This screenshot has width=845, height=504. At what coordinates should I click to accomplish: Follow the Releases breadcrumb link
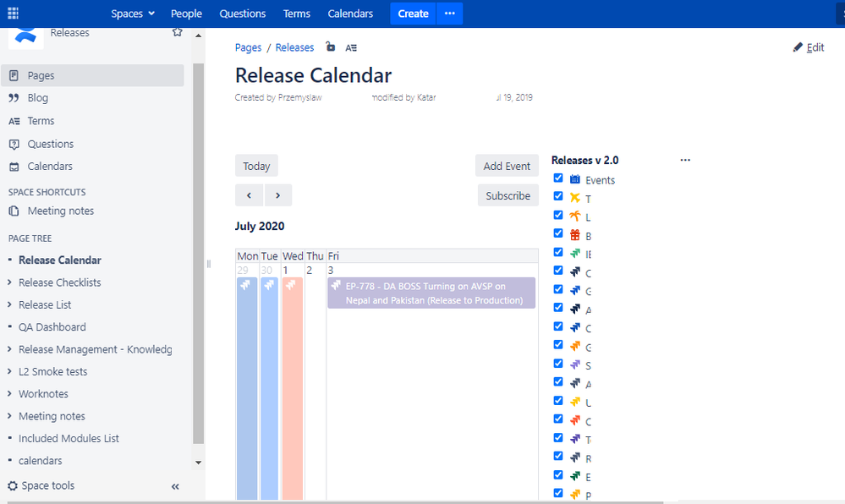[x=295, y=47]
